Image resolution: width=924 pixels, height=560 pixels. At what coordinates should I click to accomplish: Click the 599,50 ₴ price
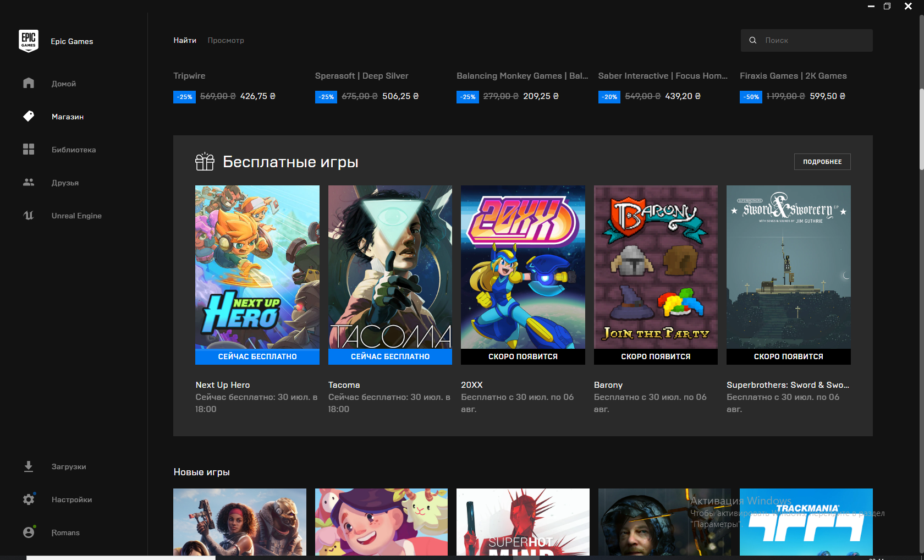828,96
